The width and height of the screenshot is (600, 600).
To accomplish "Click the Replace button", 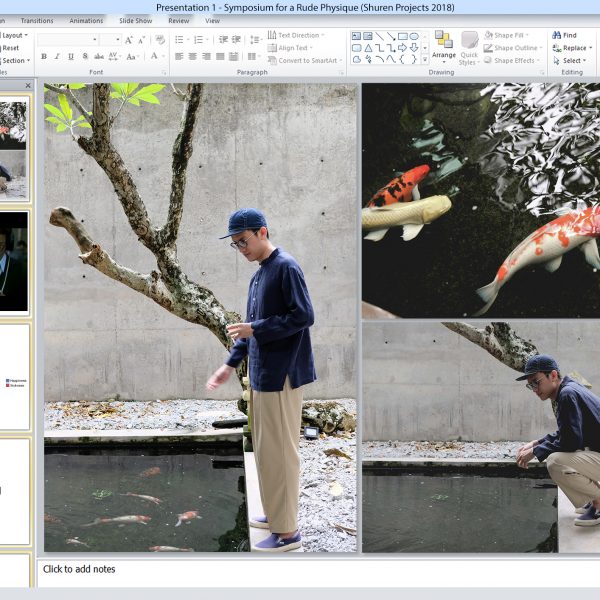I will coord(572,47).
